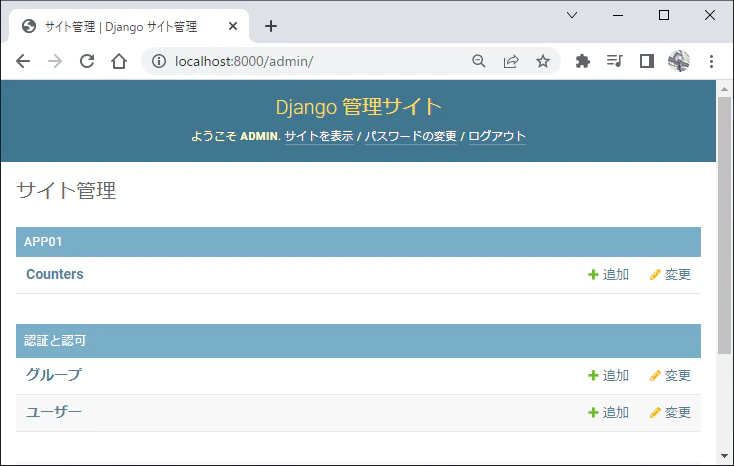Image resolution: width=734 pixels, height=466 pixels.
Task: Expand the tab search chevron
Action: tap(572, 15)
